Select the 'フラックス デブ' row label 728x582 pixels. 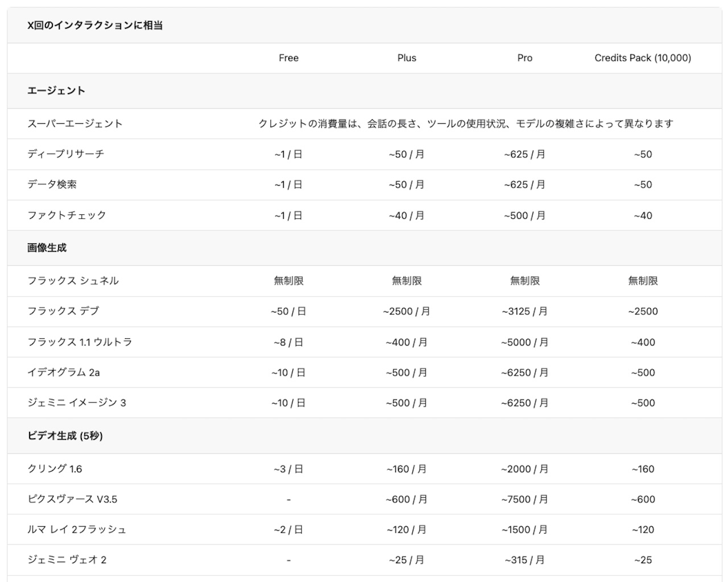pos(63,311)
